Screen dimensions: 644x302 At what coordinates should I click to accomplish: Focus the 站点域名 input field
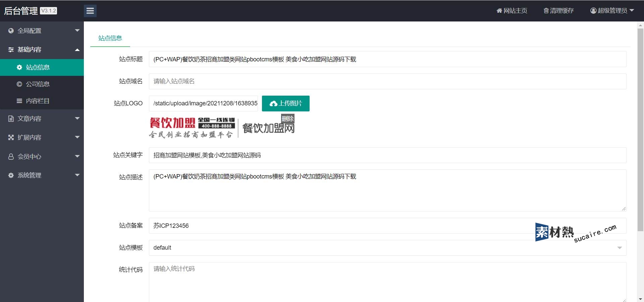coord(387,81)
